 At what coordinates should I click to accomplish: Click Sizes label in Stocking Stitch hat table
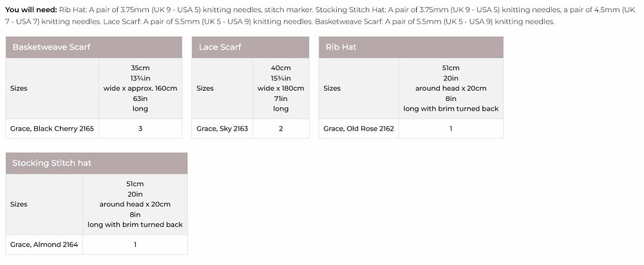coord(19,204)
